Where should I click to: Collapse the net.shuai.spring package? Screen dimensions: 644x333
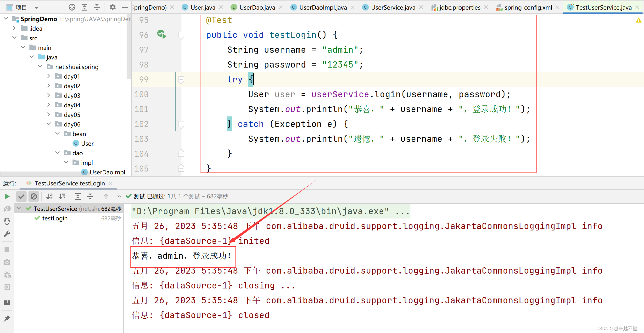click(x=40, y=66)
